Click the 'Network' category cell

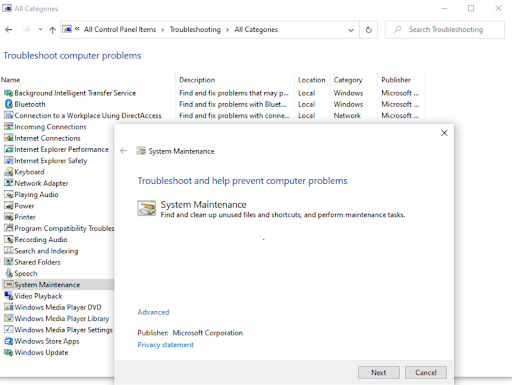tap(347, 116)
